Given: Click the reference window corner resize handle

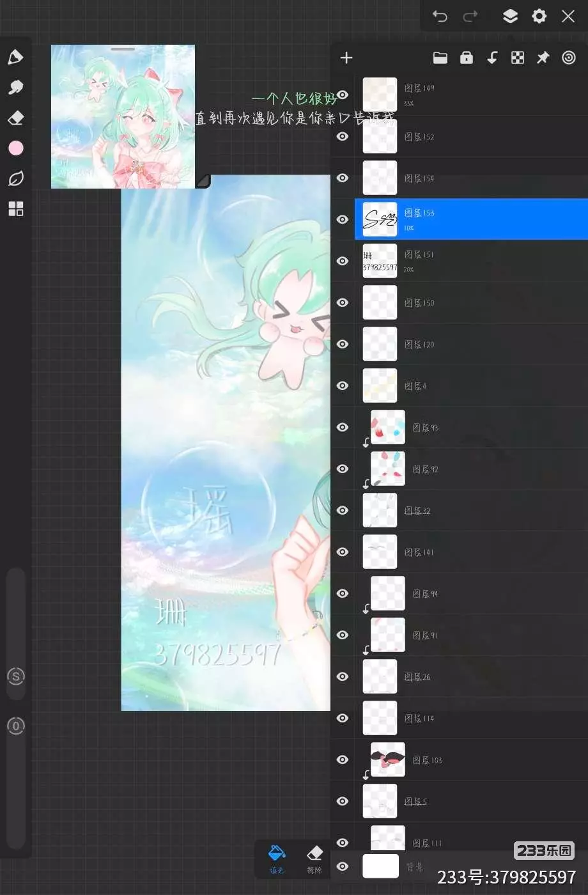Looking at the screenshot, I should click(x=203, y=181).
